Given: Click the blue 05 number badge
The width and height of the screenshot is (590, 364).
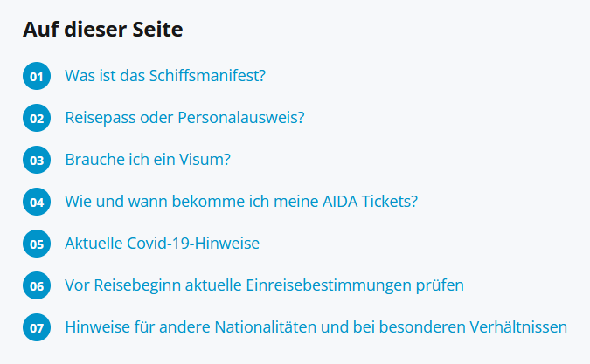Looking at the screenshot, I should tap(37, 244).
